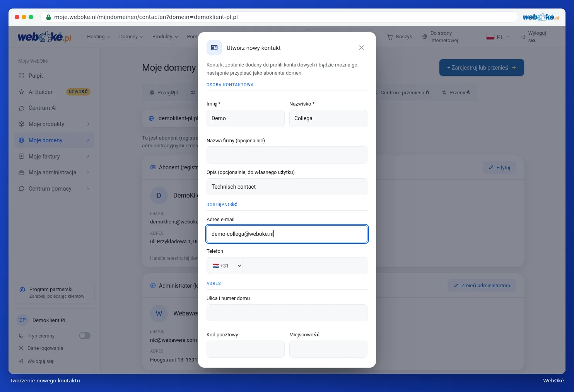
Task: Click the Edytuj button for Abonent
Action: pyautogui.click(x=499, y=167)
